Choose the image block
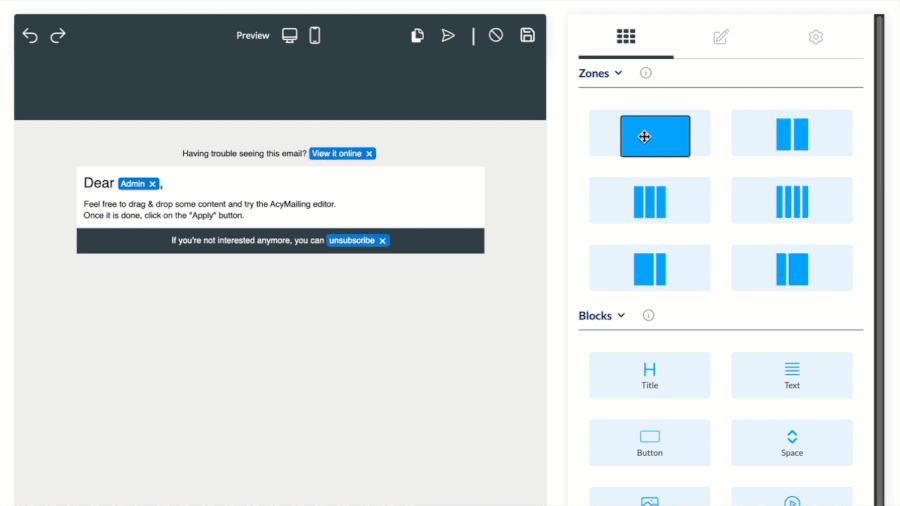Screen dimensions: 900x506 coord(650,497)
